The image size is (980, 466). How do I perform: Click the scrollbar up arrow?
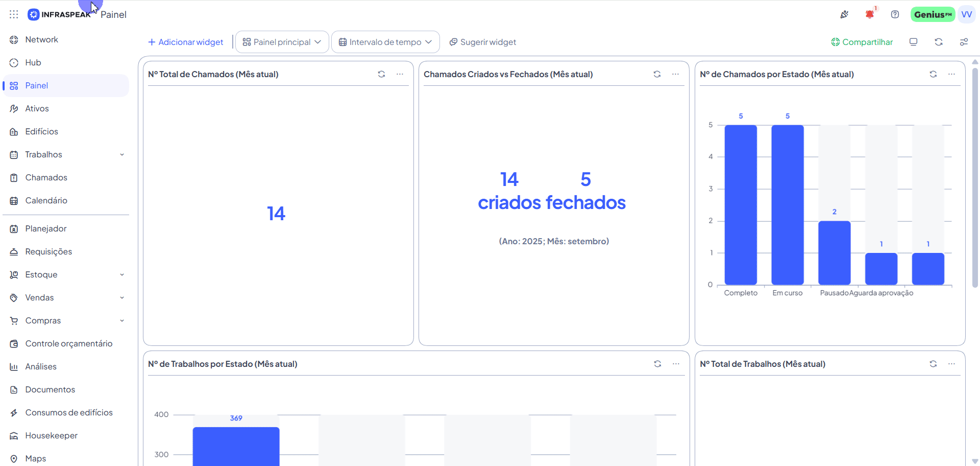pyautogui.click(x=975, y=62)
